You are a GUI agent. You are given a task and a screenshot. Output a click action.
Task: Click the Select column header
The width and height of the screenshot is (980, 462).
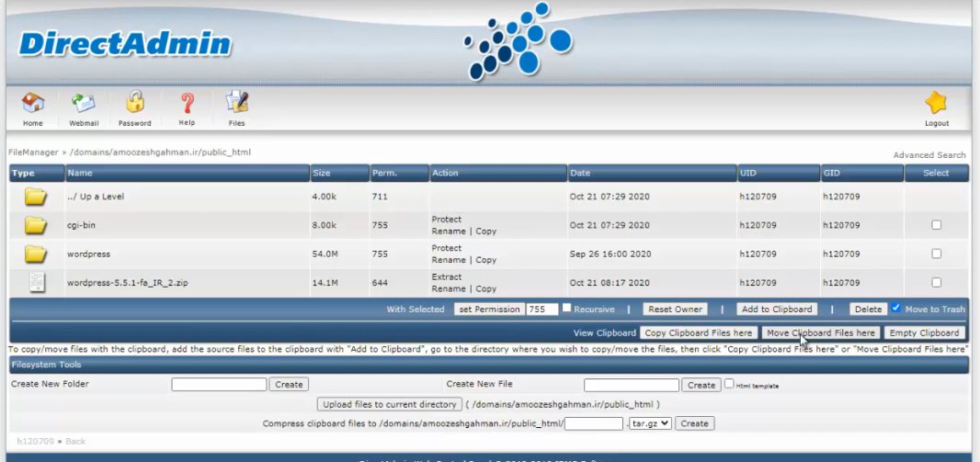coord(936,173)
